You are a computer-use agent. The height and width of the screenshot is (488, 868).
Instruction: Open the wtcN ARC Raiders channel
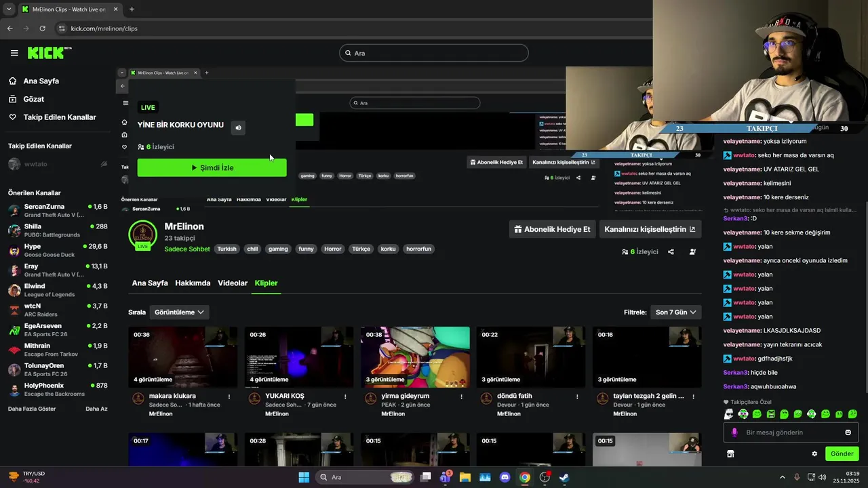pyautogui.click(x=58, y=310)
